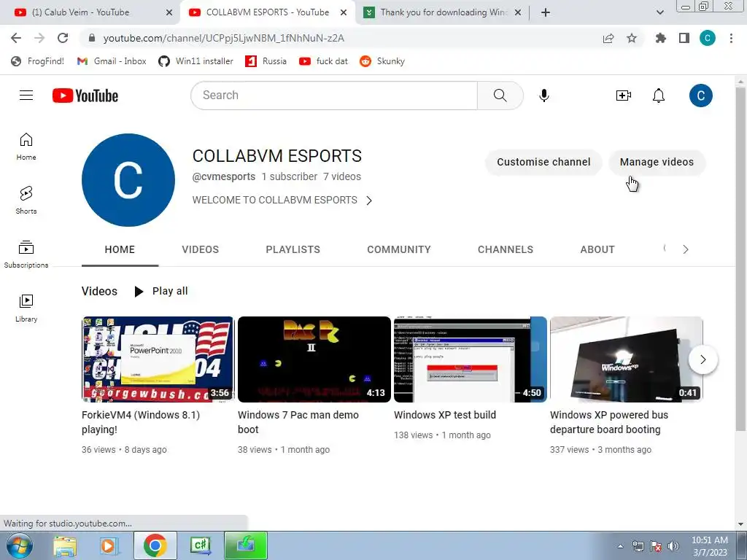Select the COMMUNITY channel tab

coord(399,249)
